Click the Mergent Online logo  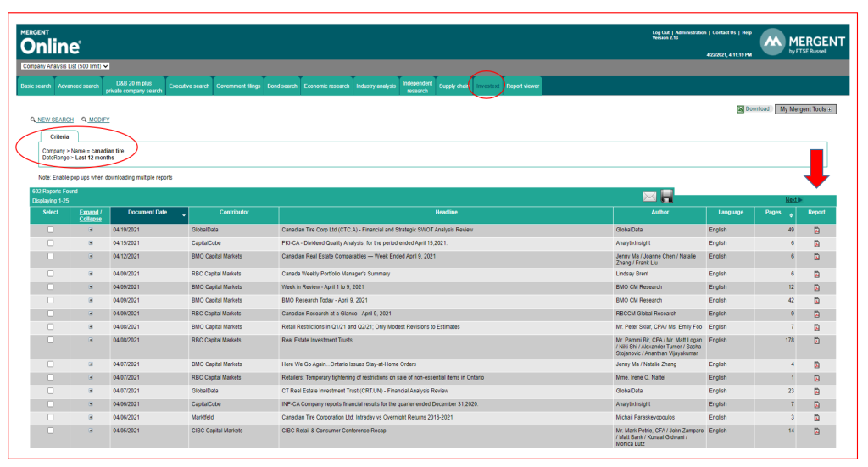point(50,42)
